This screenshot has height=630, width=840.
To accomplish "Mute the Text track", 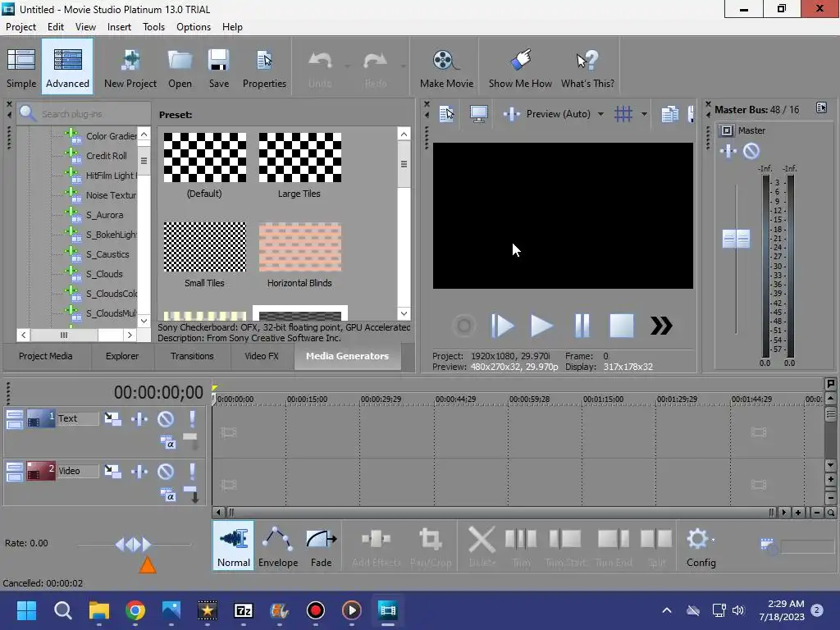I will pyautogui.click(x=166, y=418).
